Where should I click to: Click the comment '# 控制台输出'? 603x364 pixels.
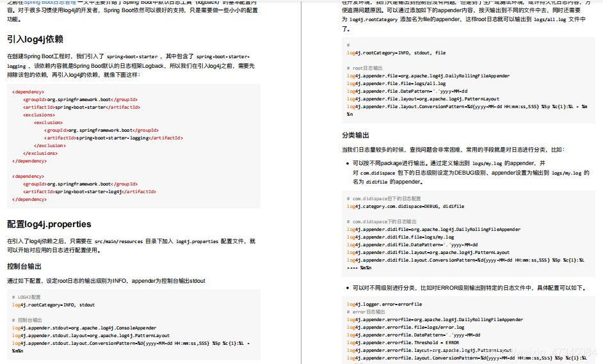27,320
